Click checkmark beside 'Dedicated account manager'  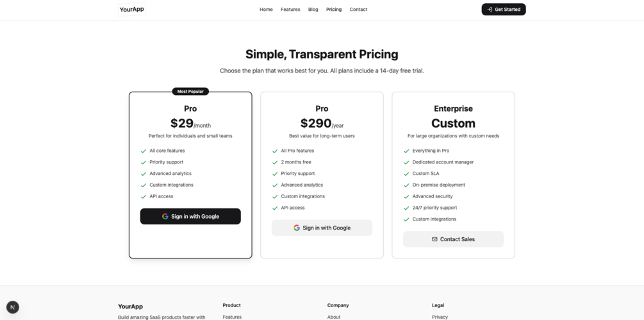[x=406, y=162]
